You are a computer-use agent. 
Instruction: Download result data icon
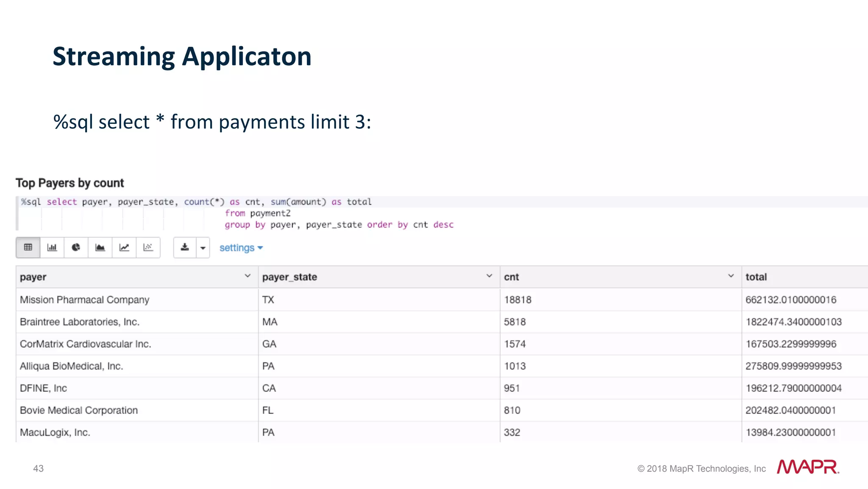[185, 248]
